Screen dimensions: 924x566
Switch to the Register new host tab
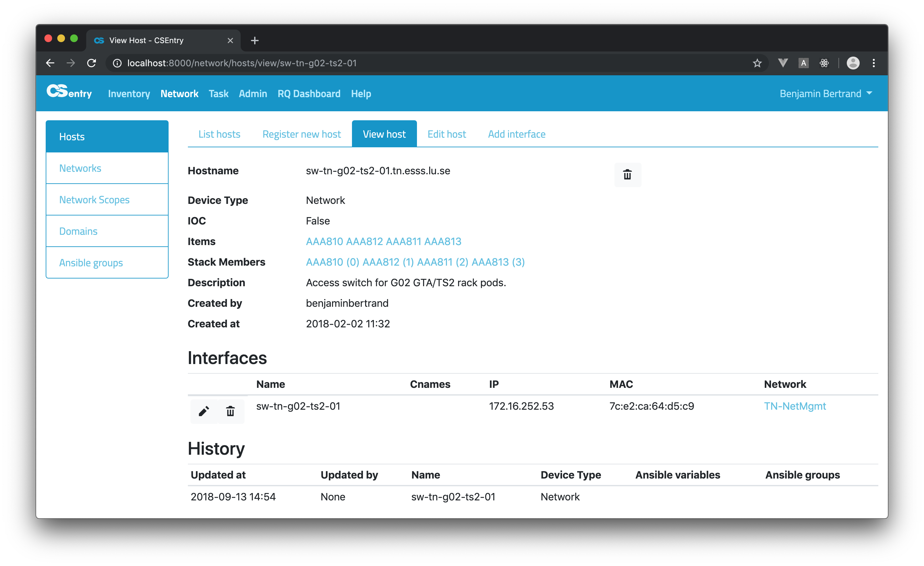click(x=301, y=134)
